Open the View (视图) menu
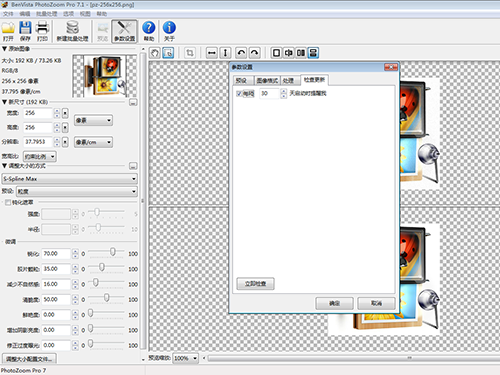Viewport: 500px width, 375px height. pyautogui.click(x=85, y=14)
